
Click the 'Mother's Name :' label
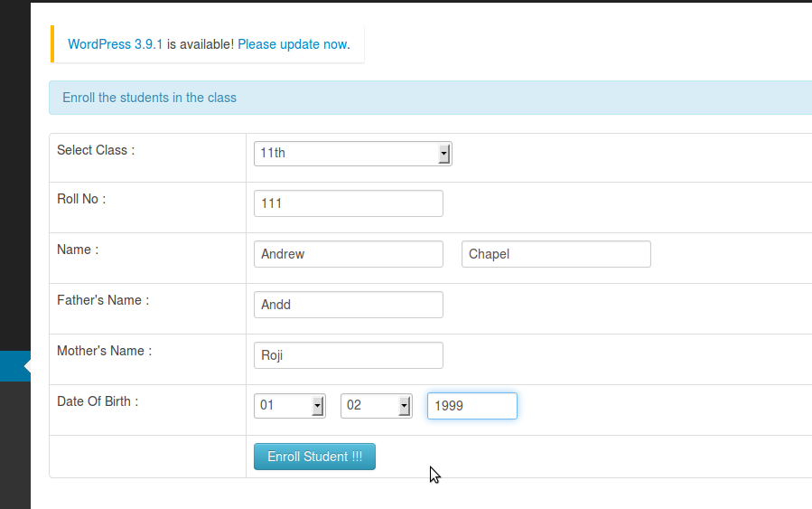(x=104, y=351)
